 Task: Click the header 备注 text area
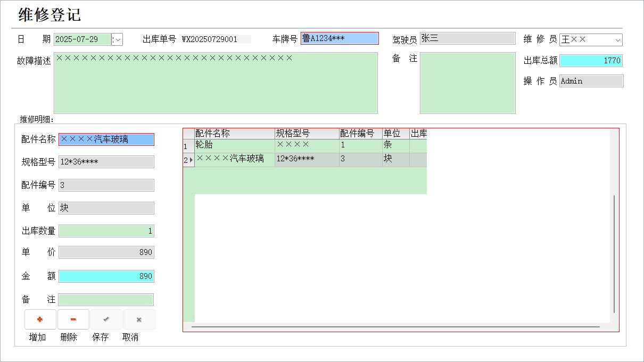click(x=467, y=83)
